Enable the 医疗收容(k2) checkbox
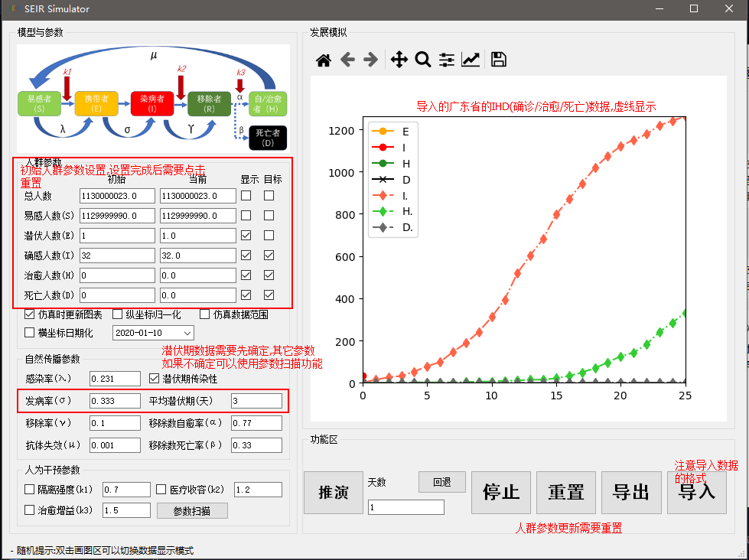Screen dimensions: 749x560 coord(161,490)
